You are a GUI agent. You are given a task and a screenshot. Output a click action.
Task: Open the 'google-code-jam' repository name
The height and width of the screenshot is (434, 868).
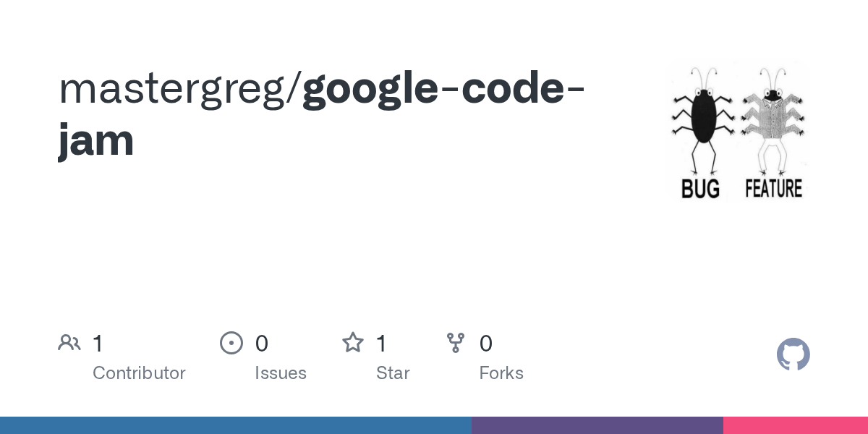click(443, 88)
